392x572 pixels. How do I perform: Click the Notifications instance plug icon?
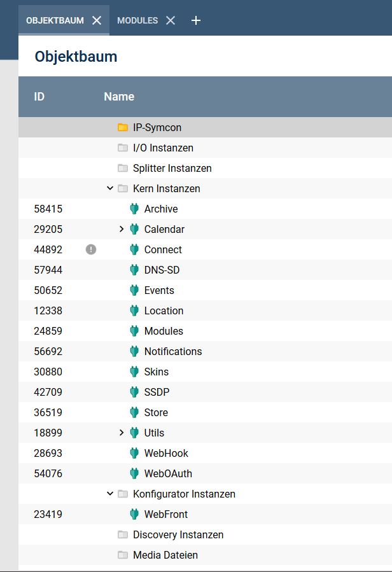click(134, 352)
